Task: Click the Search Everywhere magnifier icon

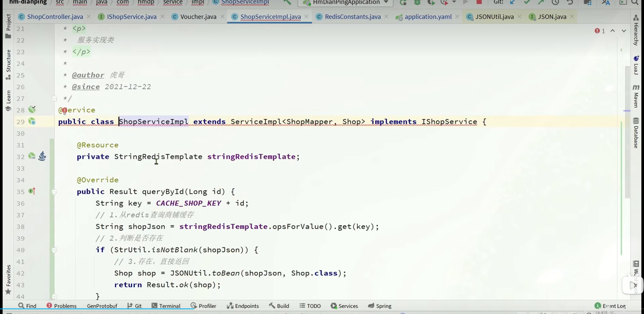Action: pos(635,2)
